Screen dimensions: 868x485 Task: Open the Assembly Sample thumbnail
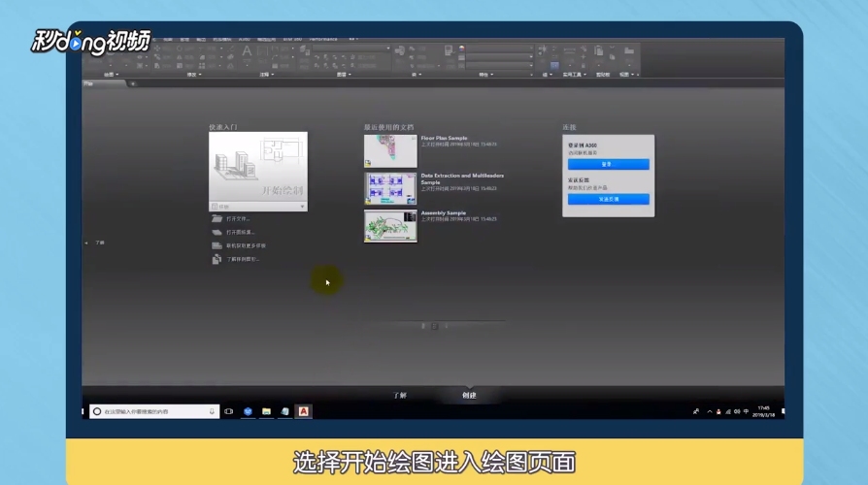pos(390,226)
